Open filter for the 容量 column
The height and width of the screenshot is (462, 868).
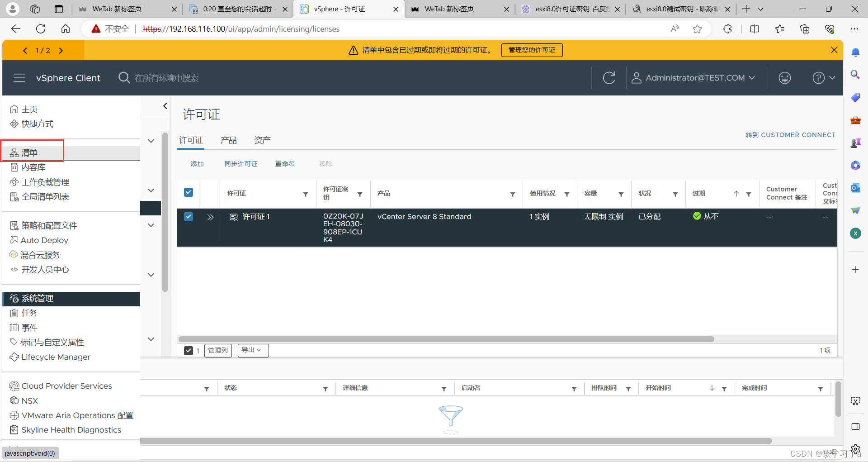point(621,194)
